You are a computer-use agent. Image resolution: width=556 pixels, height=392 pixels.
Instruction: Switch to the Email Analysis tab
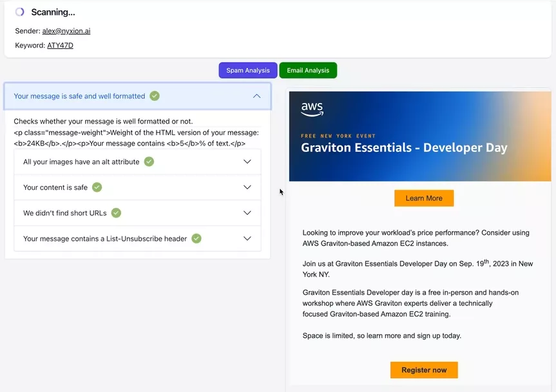click(308, 70)
